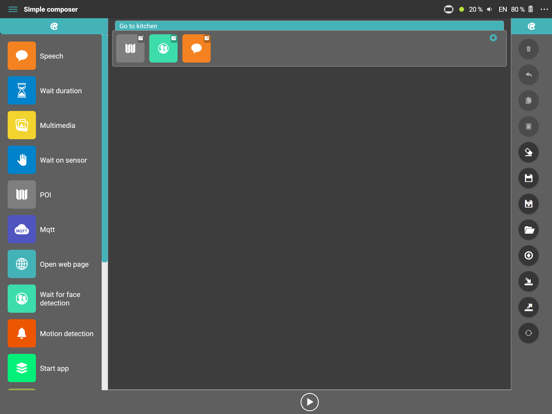Screen dimensions: 552x414
Task: Click the Wait on sensor label
Action: [63, 160]
